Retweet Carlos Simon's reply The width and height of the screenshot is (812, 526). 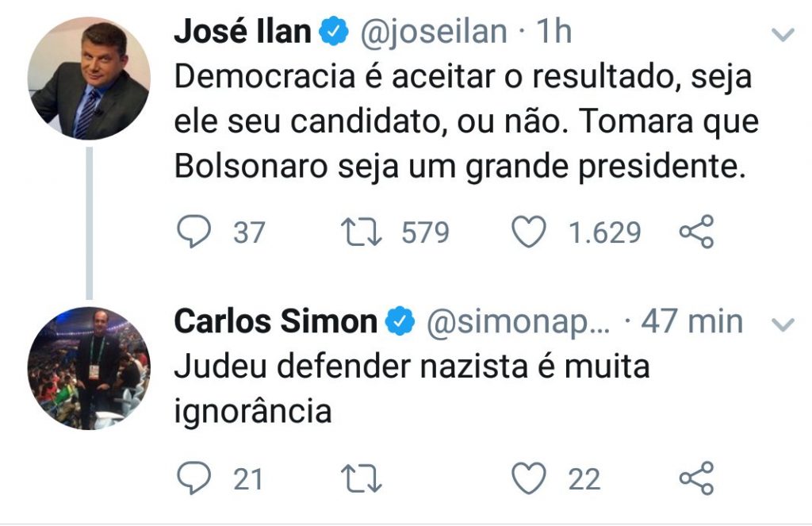pyautogui.click(x=362, y=478)
